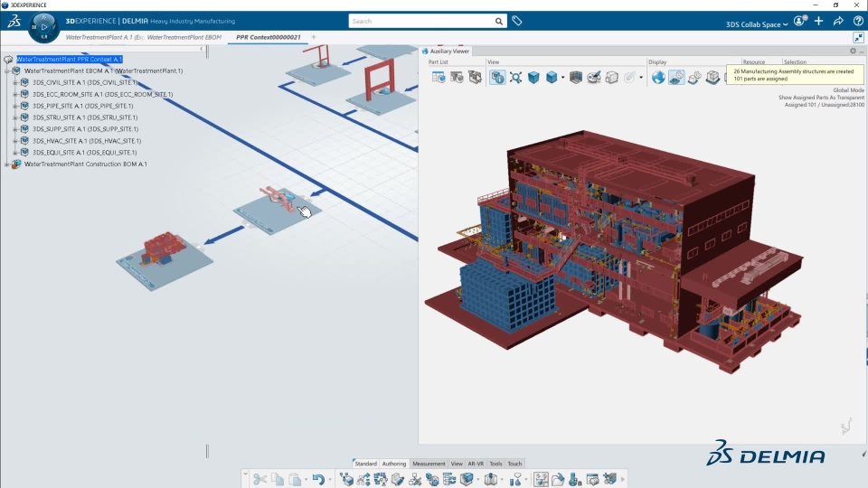Screen dimensions: 868x488
Task: Select the 3DS_SUPP_SITE A.1 tree item
Action: (x=85, y=129)
